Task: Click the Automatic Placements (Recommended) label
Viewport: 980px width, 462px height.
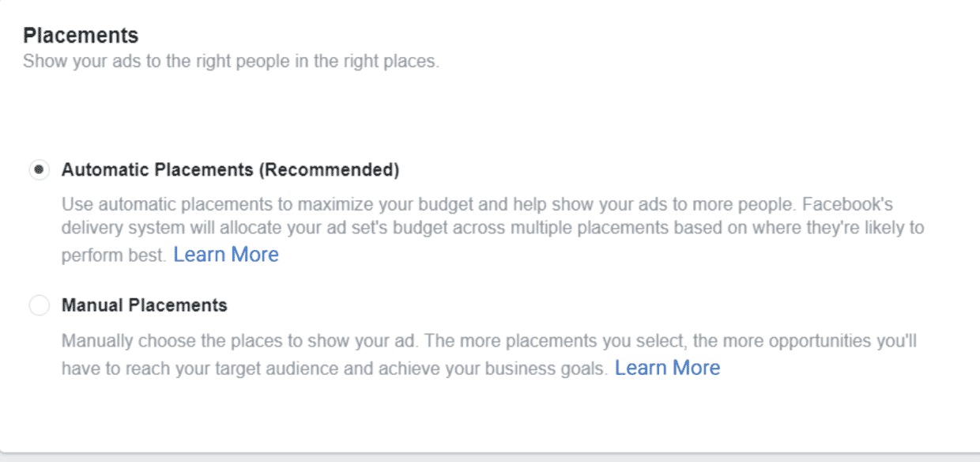Action: (x=231, y=170)
